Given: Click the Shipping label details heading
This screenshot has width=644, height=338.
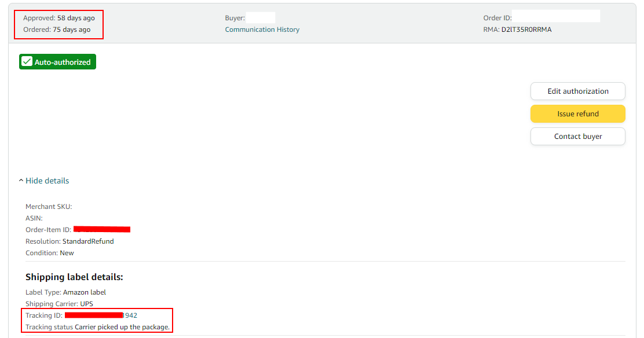Looking at the screenshot, I should point(74,277).
